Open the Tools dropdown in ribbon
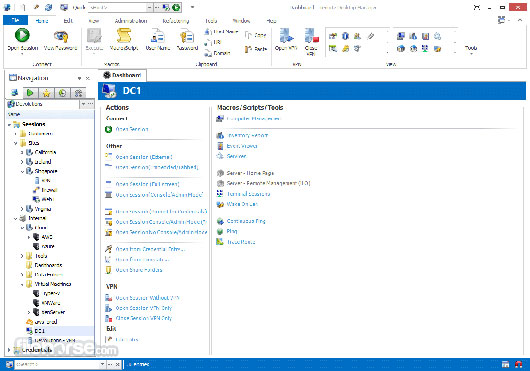 471,49
